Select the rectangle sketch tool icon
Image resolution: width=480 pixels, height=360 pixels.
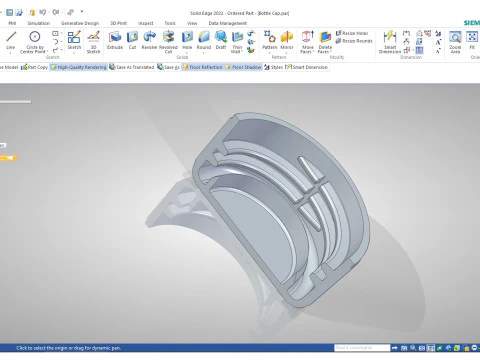(55, 33)
